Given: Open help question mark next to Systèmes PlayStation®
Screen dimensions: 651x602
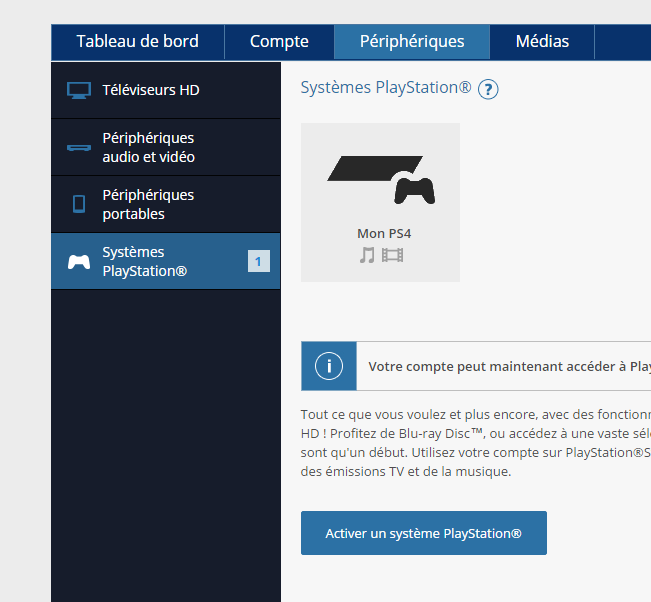Looking at the screenshot, I should [x=488, y=89].
